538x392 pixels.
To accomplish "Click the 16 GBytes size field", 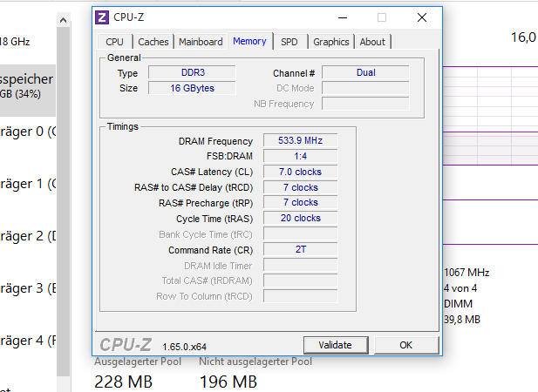I will pos(192,88).
